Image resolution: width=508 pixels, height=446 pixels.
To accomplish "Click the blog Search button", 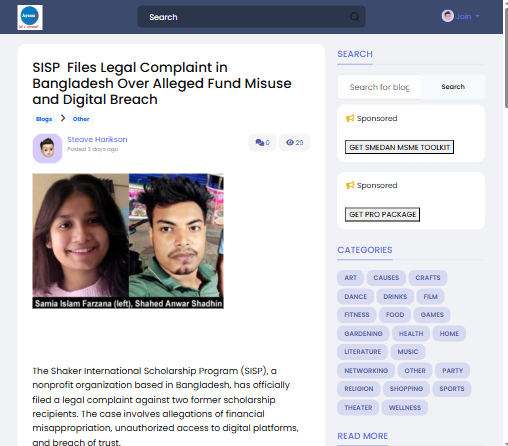I will 453,87.
